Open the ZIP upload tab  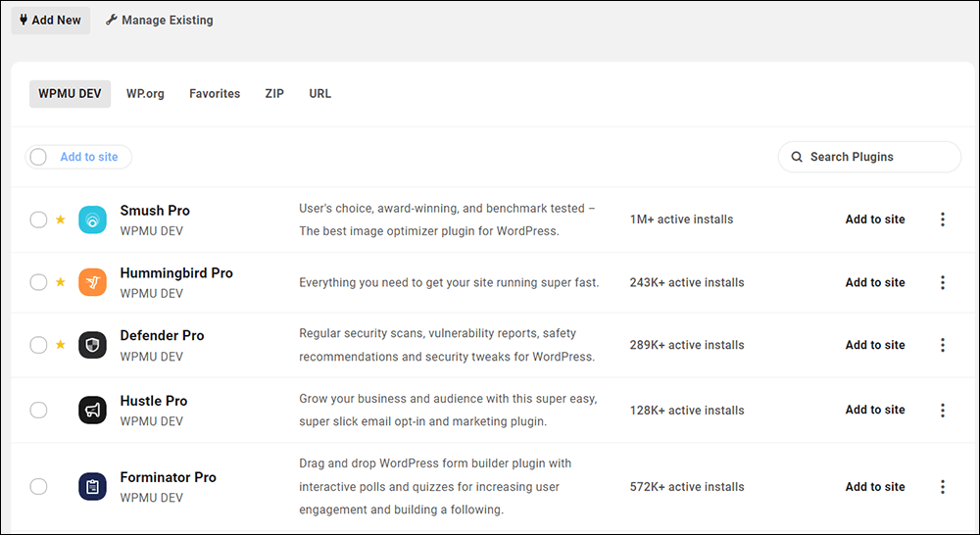[274, 94]
